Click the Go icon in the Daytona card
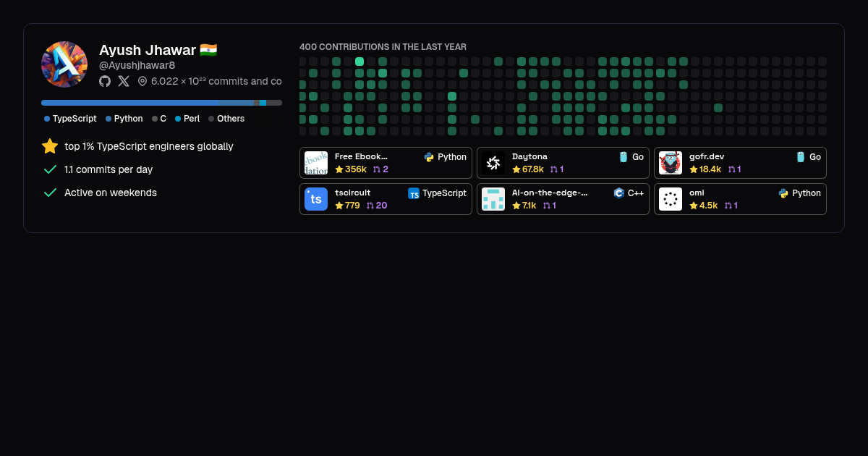The width and height of the screenshot is (868, 456). (624, 157)
